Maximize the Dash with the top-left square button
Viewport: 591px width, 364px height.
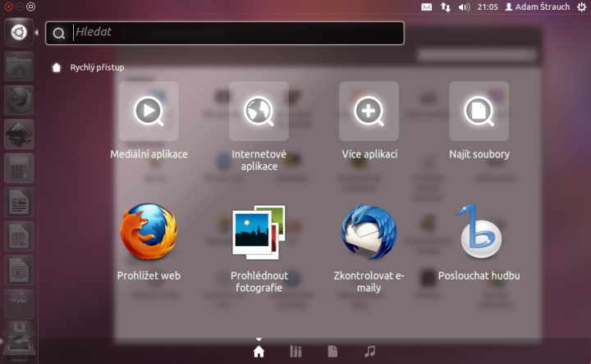tap(31, 7)
